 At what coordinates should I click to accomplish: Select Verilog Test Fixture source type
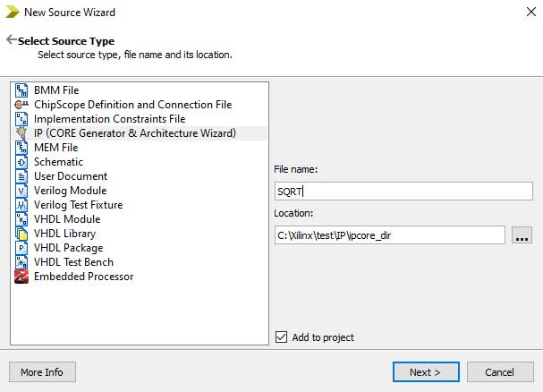78,205
